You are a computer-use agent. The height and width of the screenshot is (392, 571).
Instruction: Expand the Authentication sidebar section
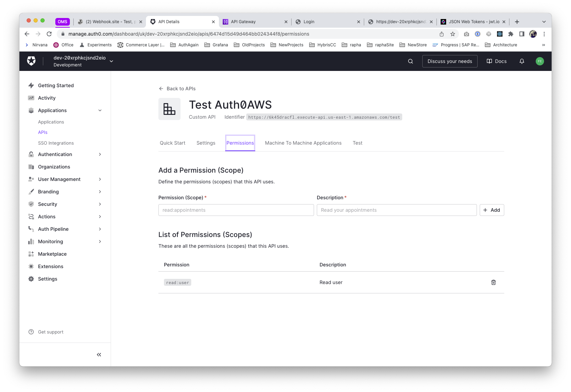coord(100,154)
